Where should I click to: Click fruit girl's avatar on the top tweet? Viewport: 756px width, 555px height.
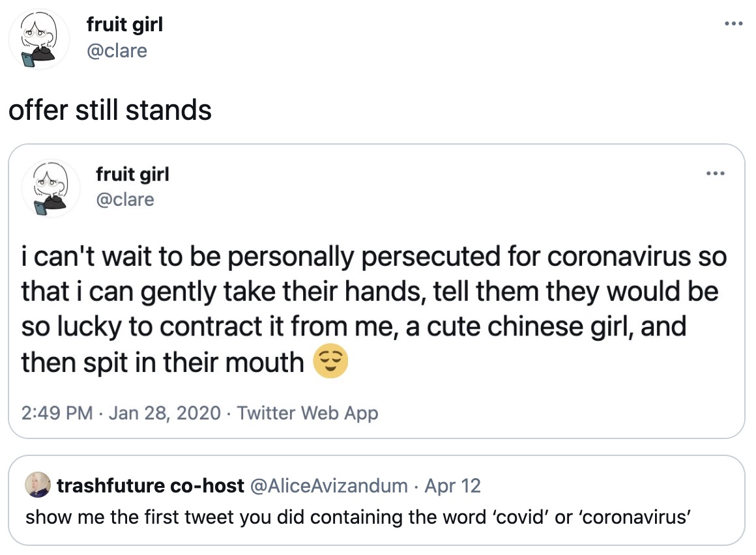(39, 39)
